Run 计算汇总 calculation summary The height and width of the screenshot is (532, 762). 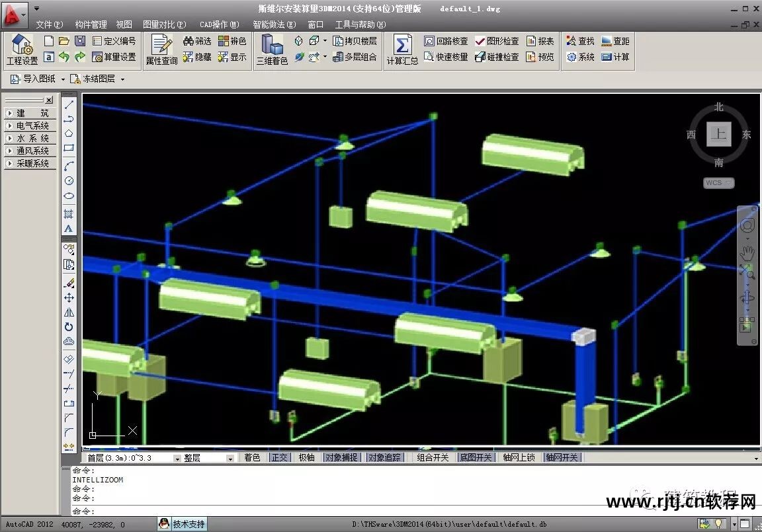pos(402,50)
